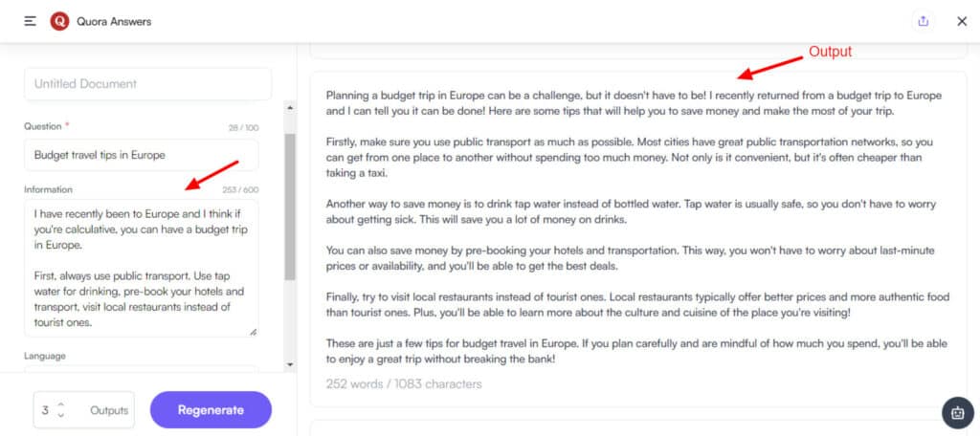Open the chatbot assistant icon

(957, 412)
